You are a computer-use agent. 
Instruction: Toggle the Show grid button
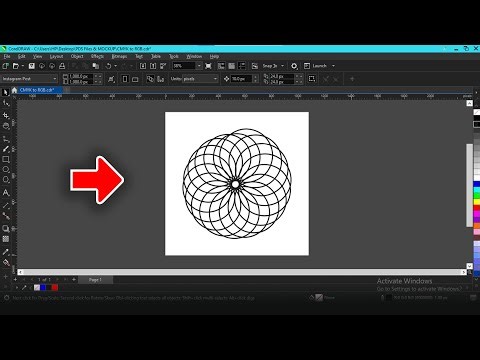coord(231,66)
